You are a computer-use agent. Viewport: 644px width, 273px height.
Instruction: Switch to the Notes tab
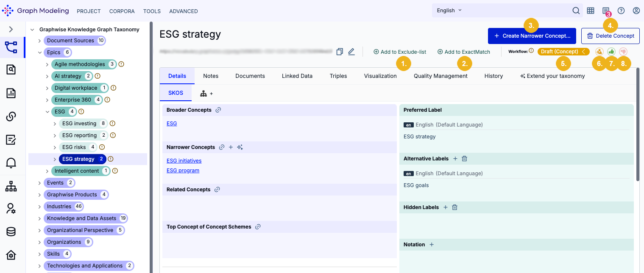point(211,76)
